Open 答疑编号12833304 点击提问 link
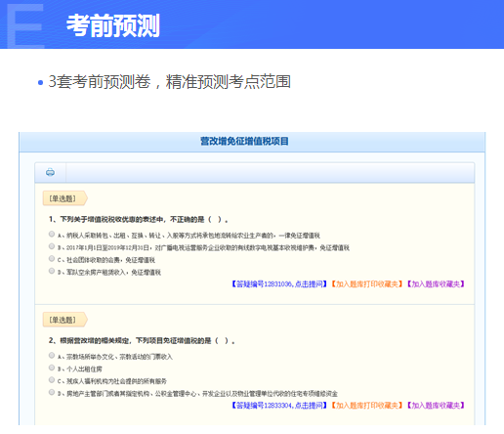This screenshot has width=504, height=434. (x=279, y=406)
